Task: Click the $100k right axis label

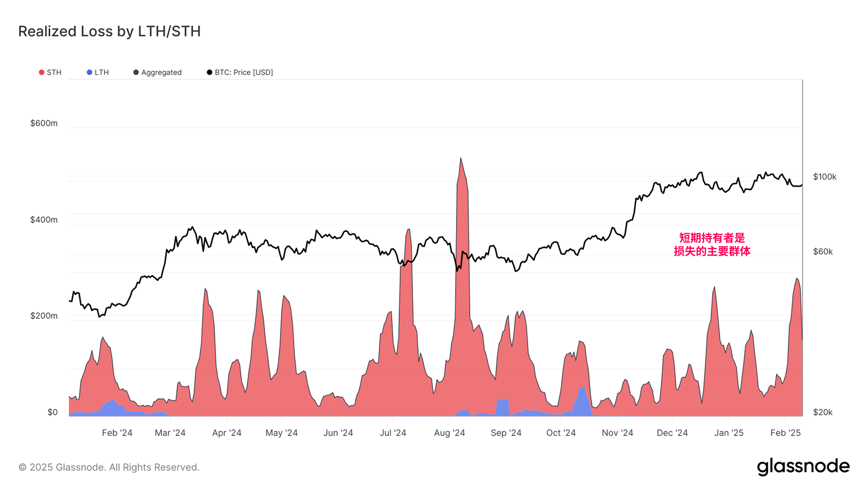Action: [x=824, y=177]
